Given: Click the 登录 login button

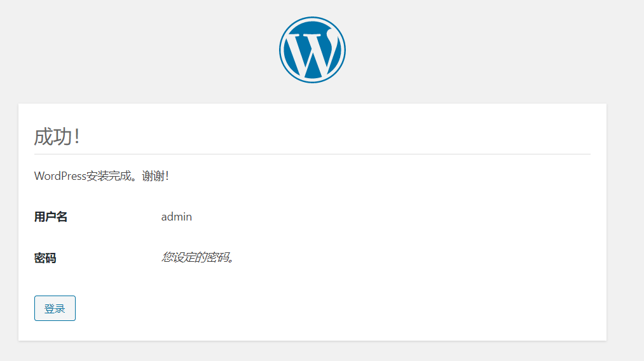Looking at the screenshot, I should coord(55,308).
